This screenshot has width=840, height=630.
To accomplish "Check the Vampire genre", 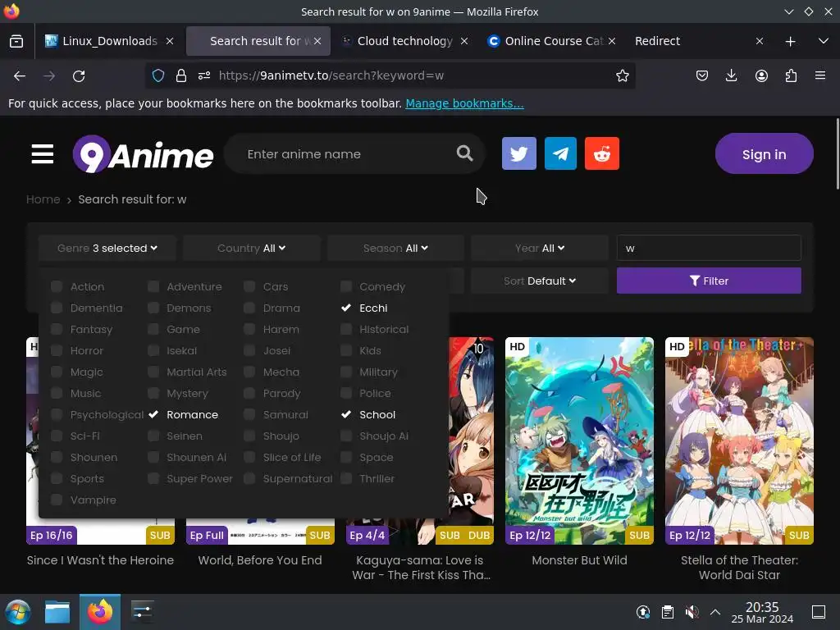I will point(57,500).
